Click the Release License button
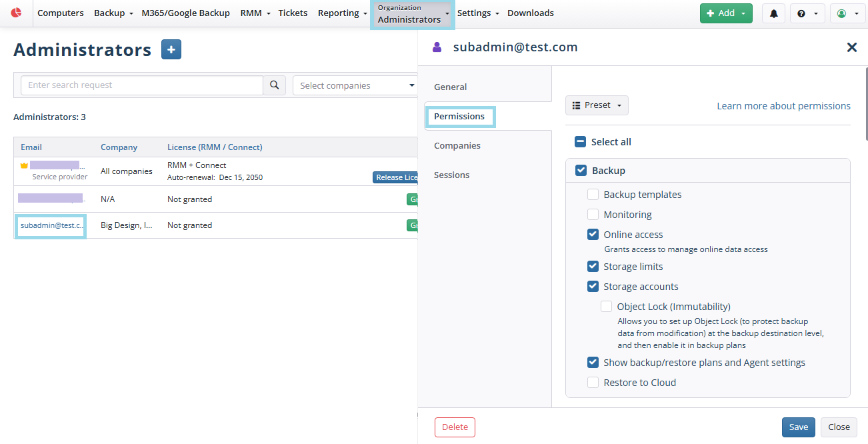 395,177
